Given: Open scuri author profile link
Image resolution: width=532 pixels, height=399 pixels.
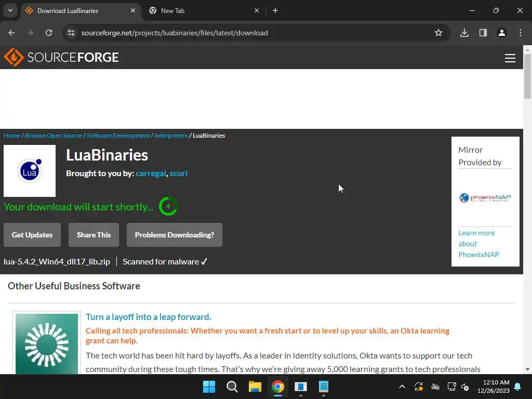Looking at the screenshot, I should [x=179, y=174].
